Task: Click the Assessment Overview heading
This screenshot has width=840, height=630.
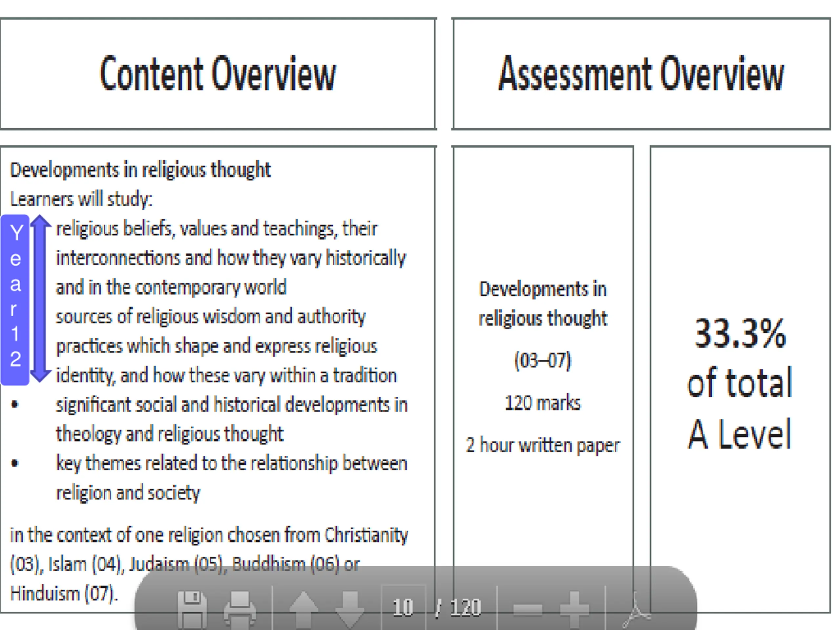Action: click(x=641, y=74)
